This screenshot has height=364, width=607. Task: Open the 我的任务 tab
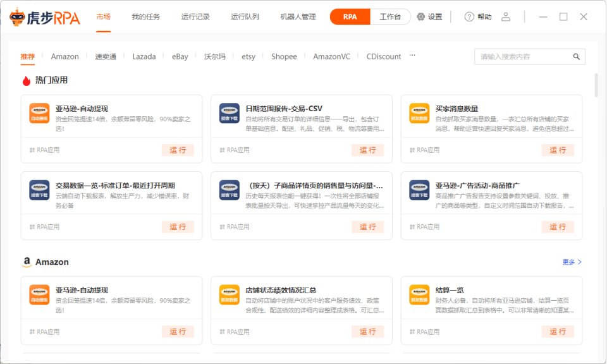click(145, 16)
